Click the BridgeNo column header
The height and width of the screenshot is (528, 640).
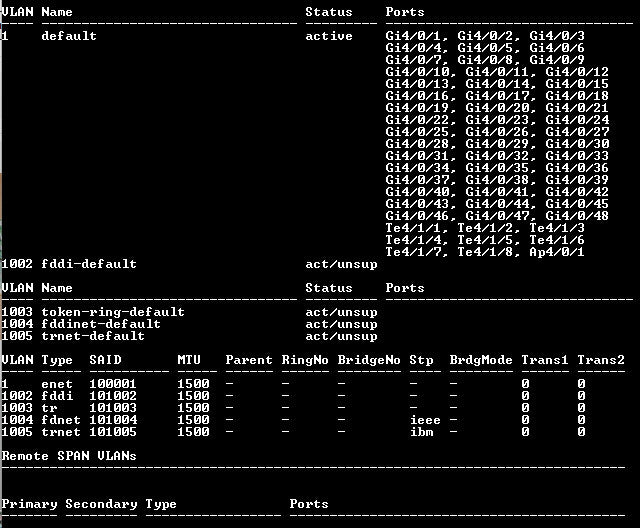click(369, 360)
